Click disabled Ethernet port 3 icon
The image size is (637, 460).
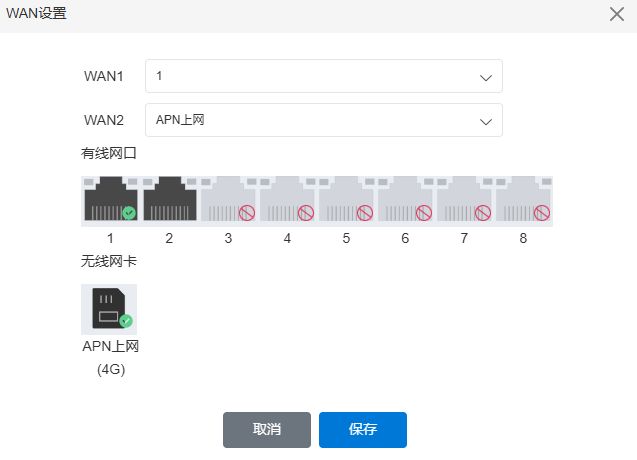point(228,199)
